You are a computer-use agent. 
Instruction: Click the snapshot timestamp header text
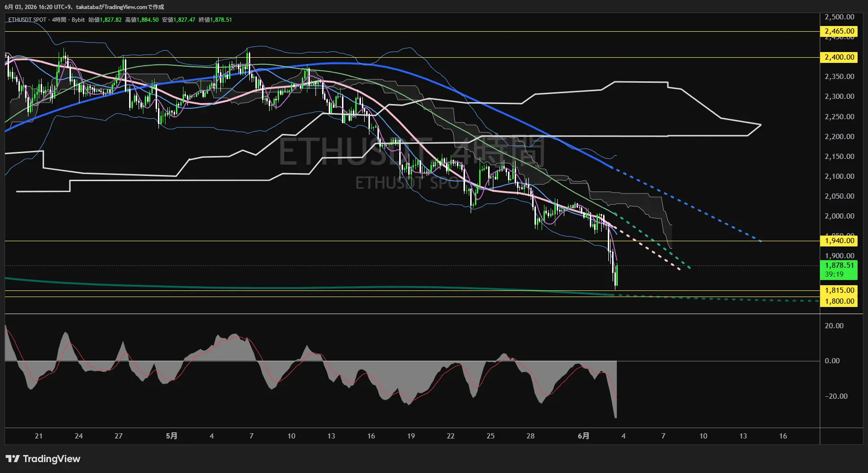(x=84, y=7)
